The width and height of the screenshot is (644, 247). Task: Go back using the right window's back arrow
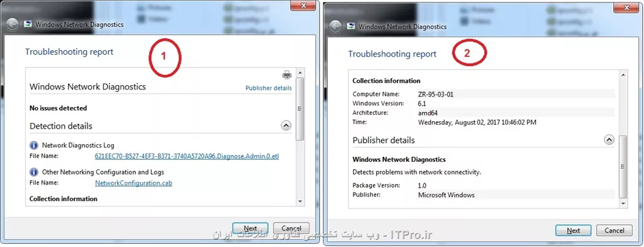[335, 26]
